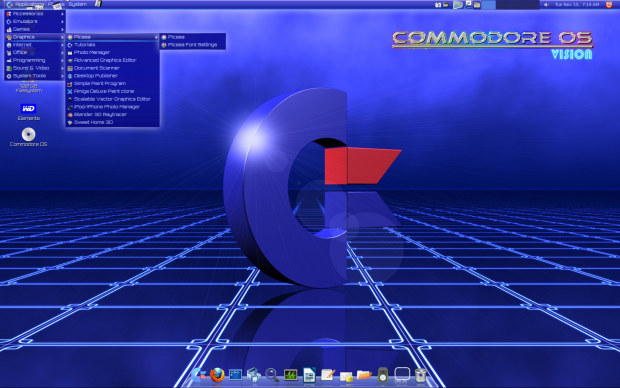Click the red power button in top panel

[x=609, y=4]
